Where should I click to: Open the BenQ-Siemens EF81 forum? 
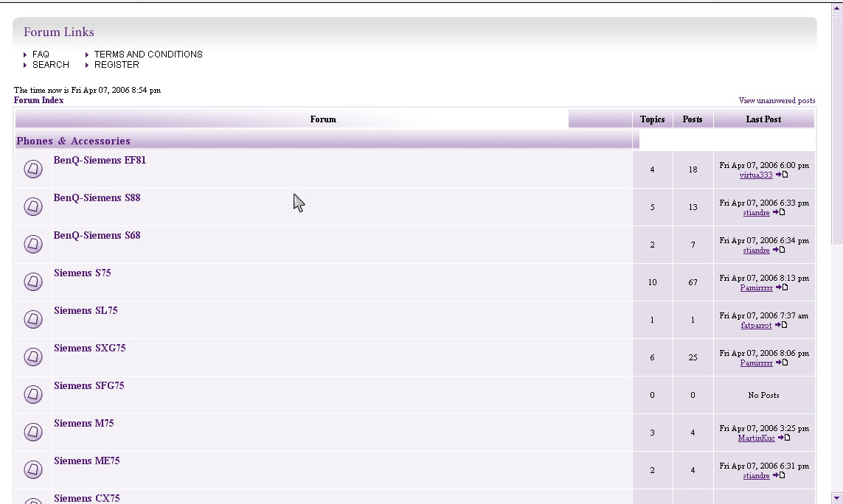pyautogui.click(x=100, y=160)
